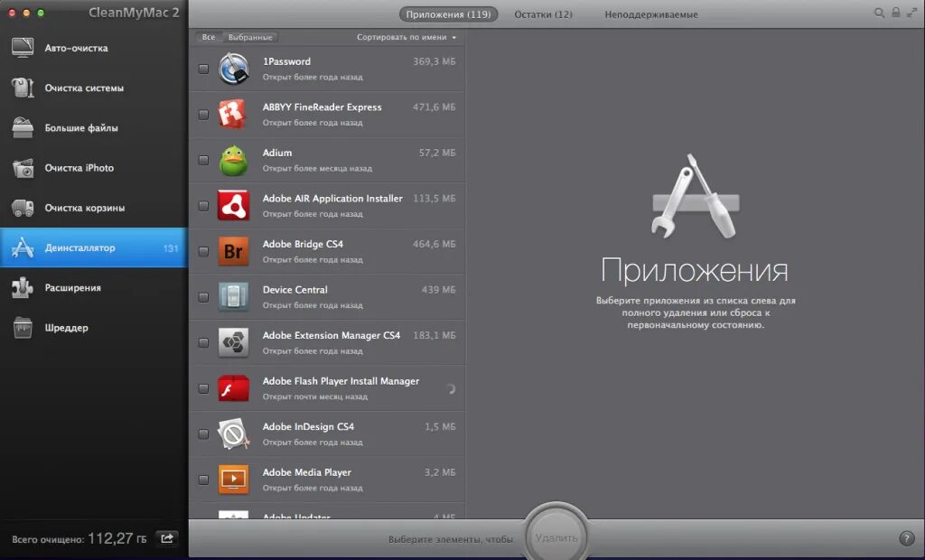Select the Очистка системы icon
Image resolution: width=925 pixels, height=560 pixels.
pyautogui.click(x=23, y=88)
